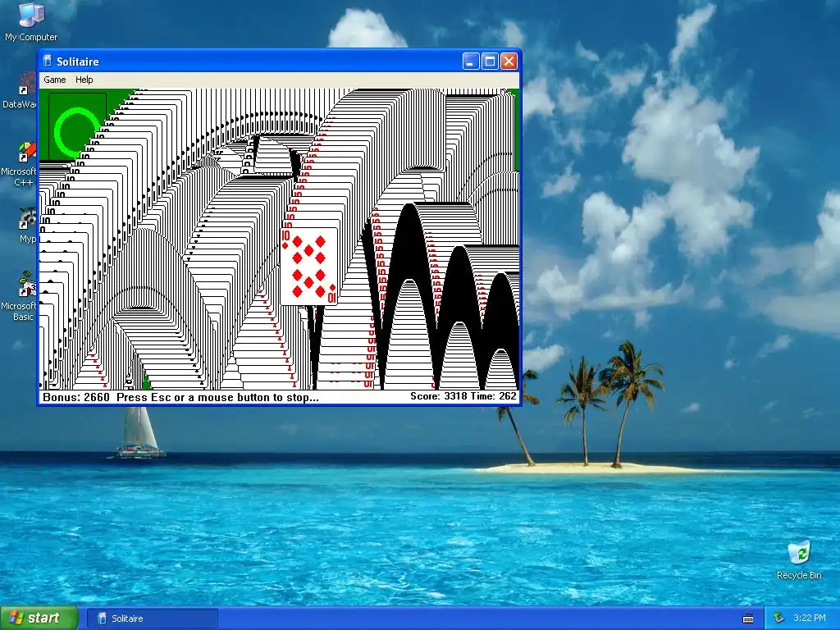Viewport: 840px width, 630px height.
Task: Click the Score: 3318 status text
Action: pos(439,396)
